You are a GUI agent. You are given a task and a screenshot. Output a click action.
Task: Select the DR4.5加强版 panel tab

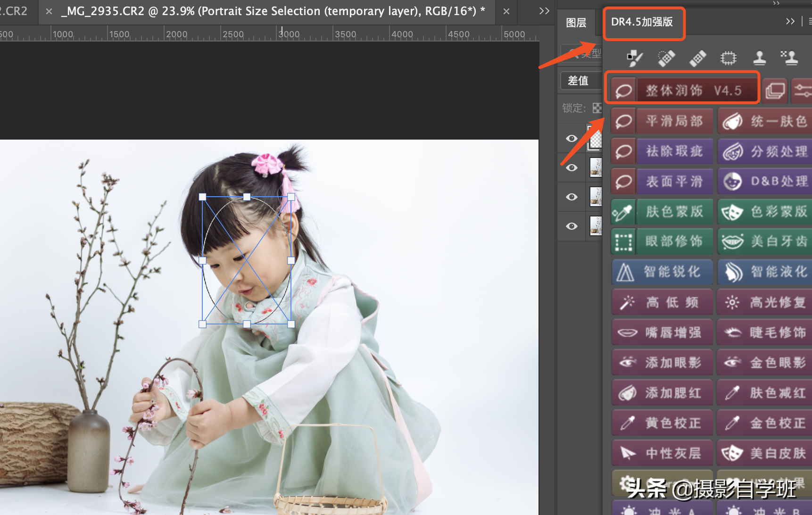(642, 22)
